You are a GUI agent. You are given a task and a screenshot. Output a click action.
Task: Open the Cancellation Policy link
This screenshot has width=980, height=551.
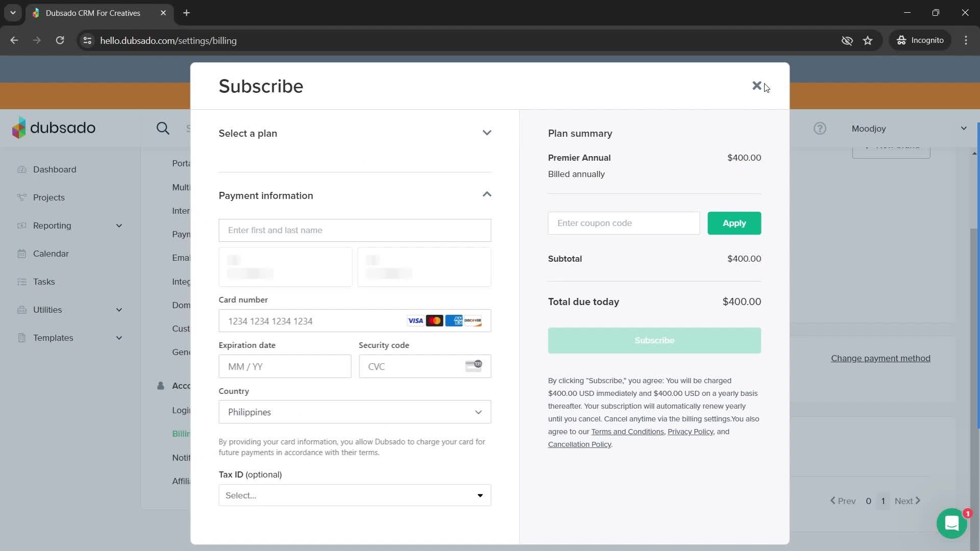[x=579, y=444]
